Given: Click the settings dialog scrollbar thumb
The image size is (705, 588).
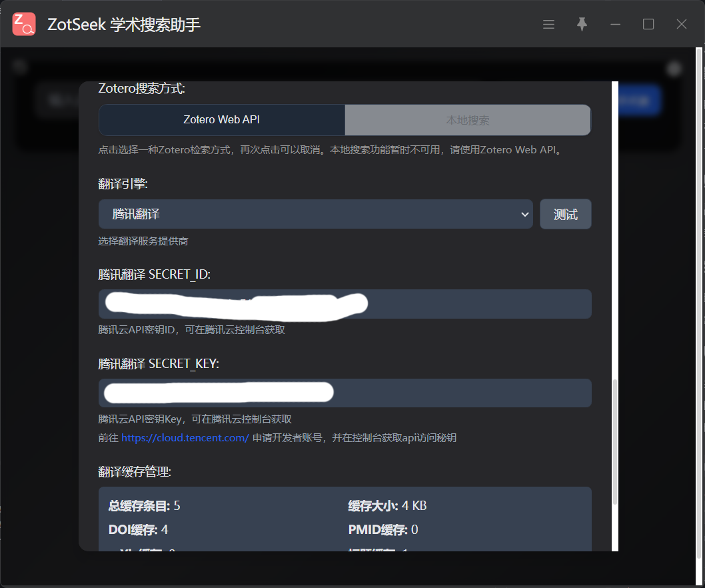Looking at the screenshot, I should (x=614, y=442).
